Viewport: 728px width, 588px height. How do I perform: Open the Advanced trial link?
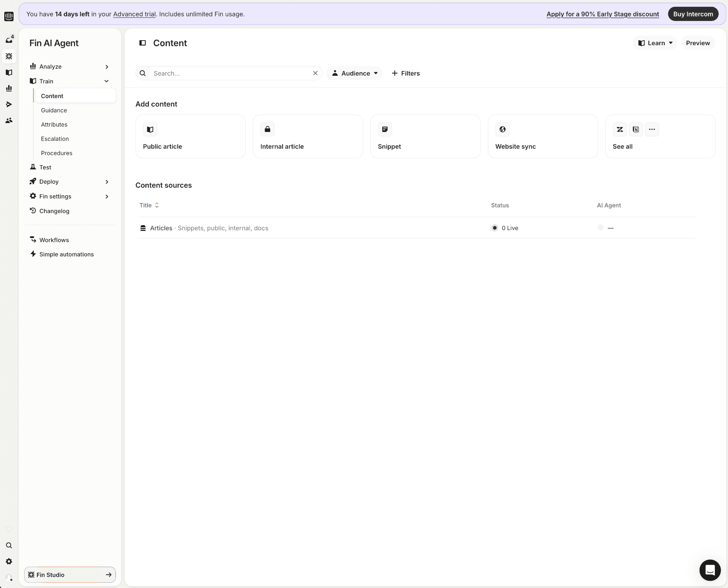click(x=134, y=14)
